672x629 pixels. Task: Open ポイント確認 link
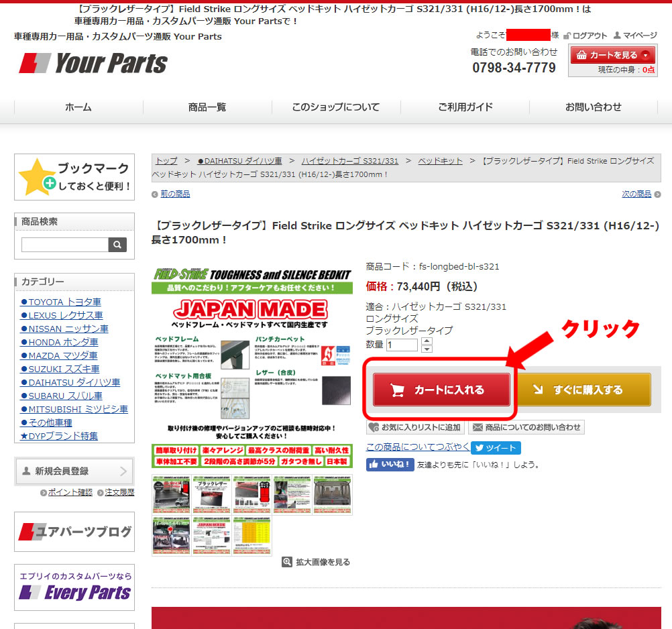pos(70,492)
